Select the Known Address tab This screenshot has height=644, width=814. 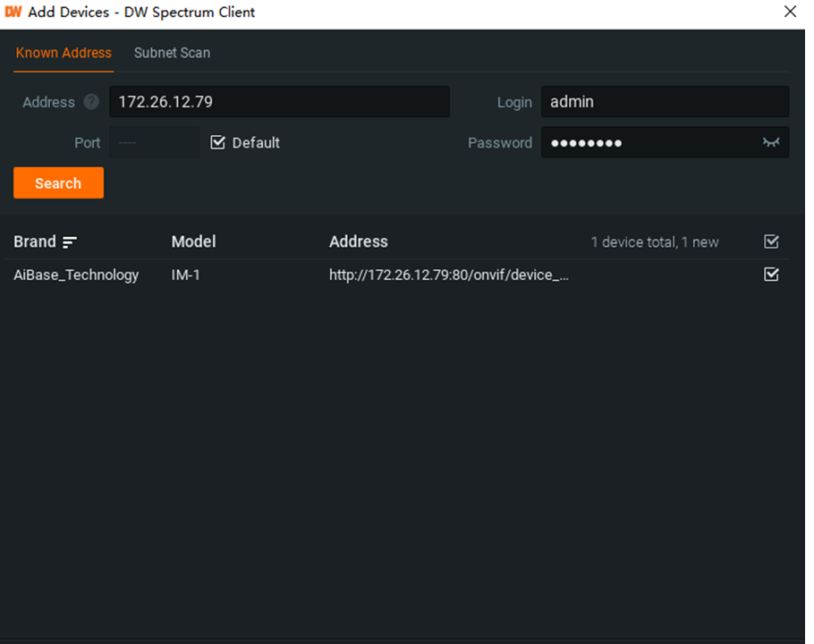click(64, 53)
